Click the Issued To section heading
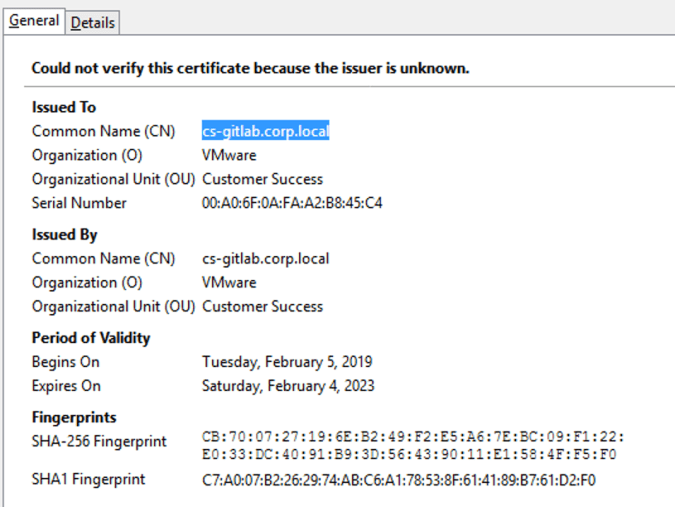 point(64,107)
